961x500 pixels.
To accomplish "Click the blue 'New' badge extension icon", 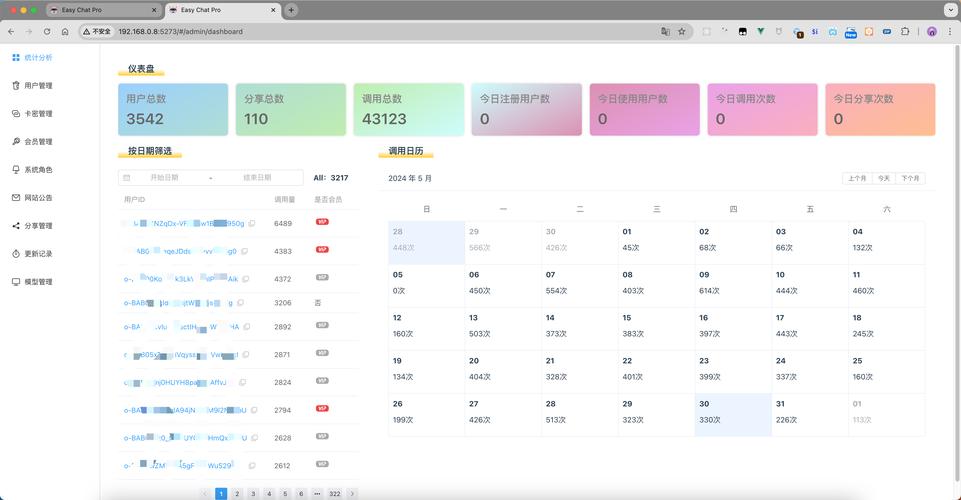I will click(x=851, y=32).
